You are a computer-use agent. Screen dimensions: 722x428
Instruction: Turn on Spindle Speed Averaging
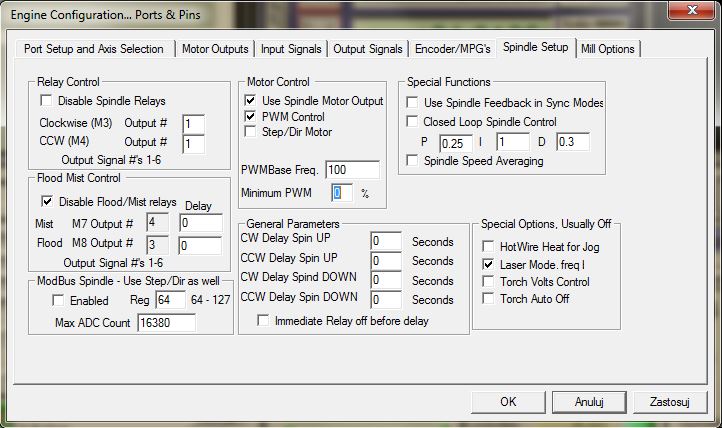coord(412,161)
